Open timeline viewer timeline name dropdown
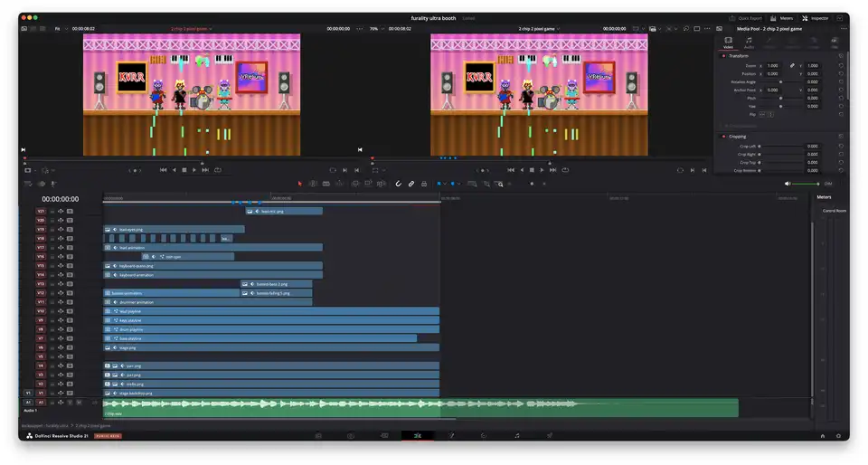868x465 pixels. tap(539, 29)
